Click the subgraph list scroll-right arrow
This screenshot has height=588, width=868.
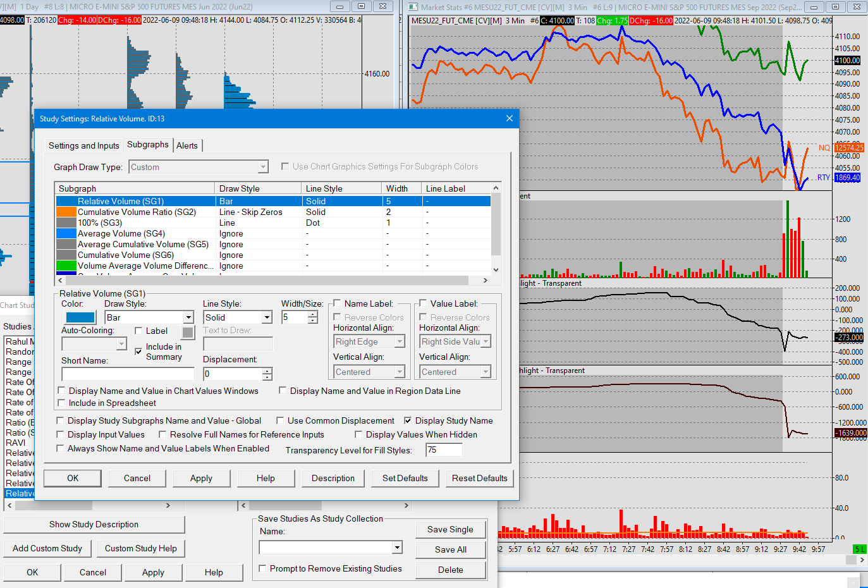[x=485, y=280]
